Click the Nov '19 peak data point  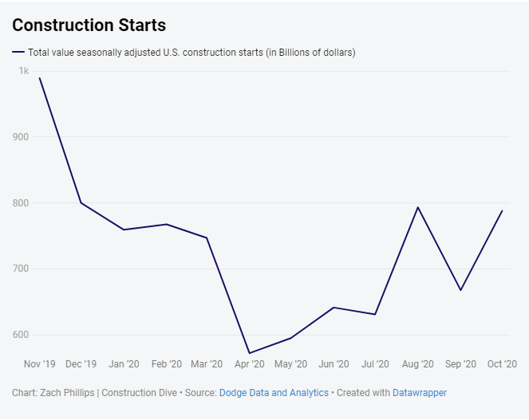tap(39, 77)
